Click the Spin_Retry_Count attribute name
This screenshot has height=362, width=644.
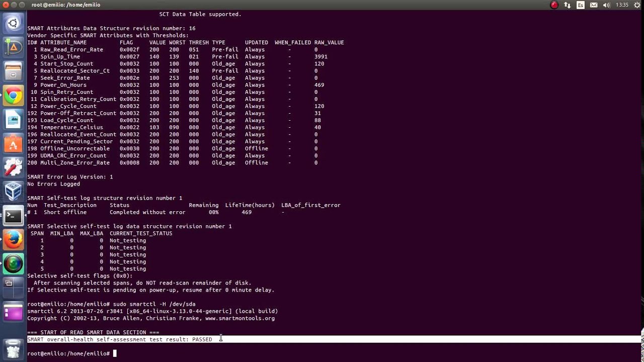[x=66, y=92]
